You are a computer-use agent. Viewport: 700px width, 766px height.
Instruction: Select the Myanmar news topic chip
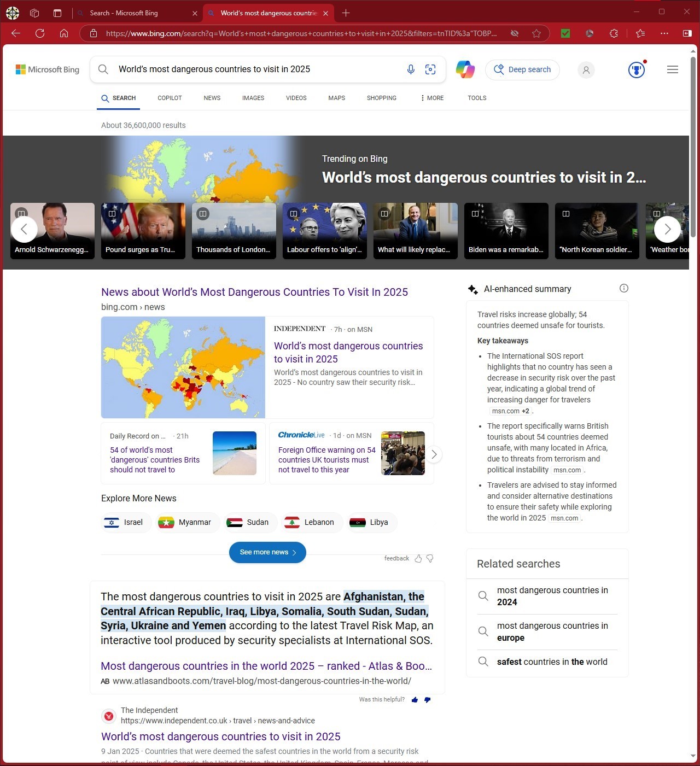pos(186,522)
